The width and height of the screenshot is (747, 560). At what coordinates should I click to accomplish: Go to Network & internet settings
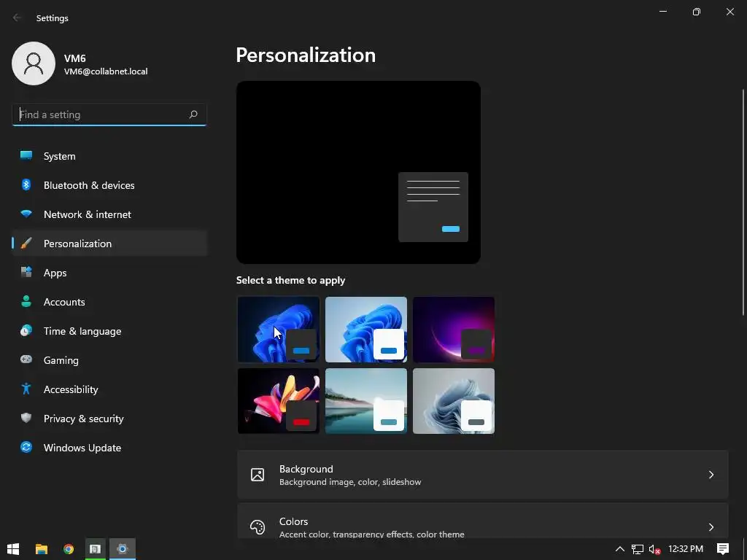pyautogui.click(x=109, y=214)
